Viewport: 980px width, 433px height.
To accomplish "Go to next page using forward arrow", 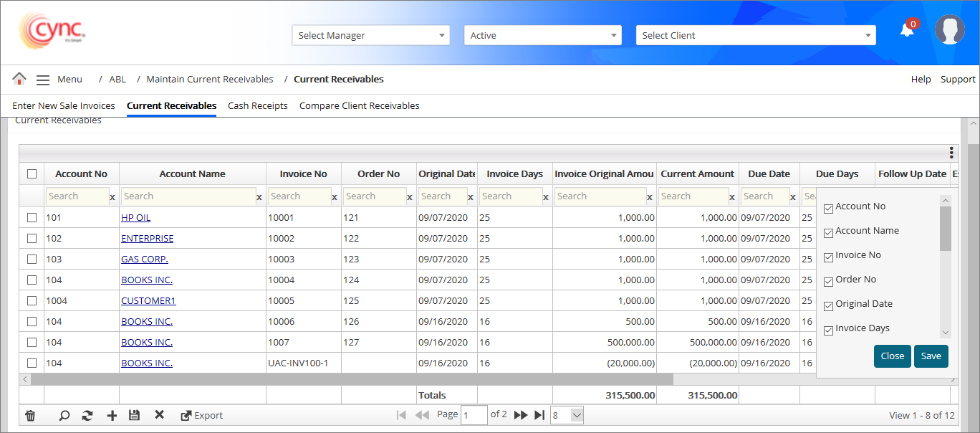I will [x=521, y=415].
